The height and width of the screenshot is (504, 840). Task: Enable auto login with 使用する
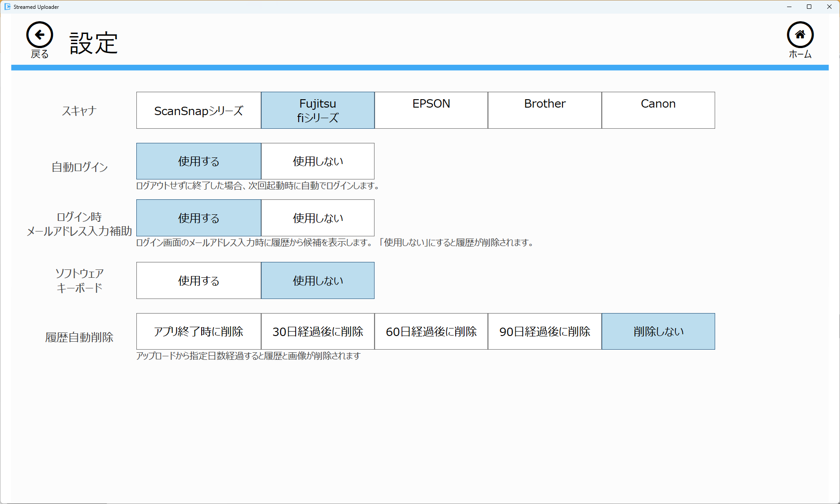(x=199, y=161)
